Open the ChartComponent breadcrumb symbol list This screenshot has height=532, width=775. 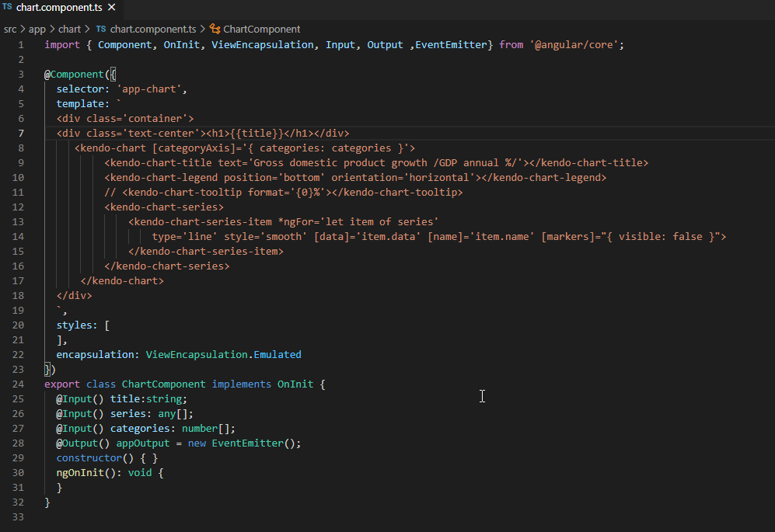click(261, 29)
